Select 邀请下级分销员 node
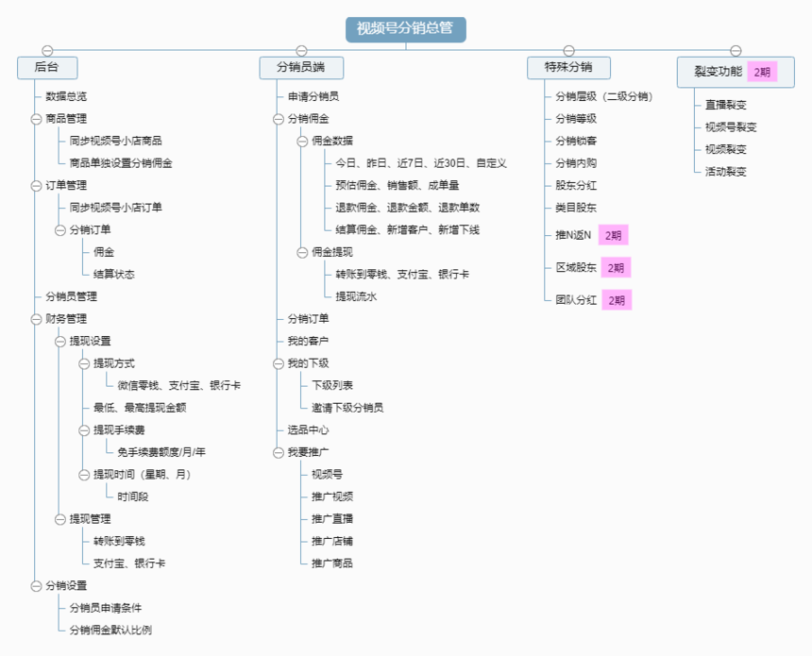 (347, 408)
